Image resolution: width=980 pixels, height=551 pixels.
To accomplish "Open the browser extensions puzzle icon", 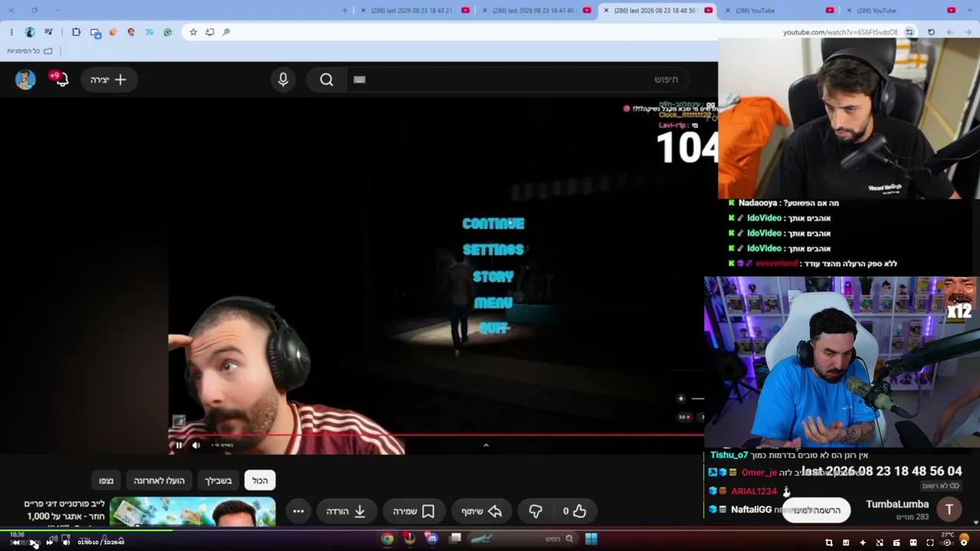I will (x=76, y=32).
